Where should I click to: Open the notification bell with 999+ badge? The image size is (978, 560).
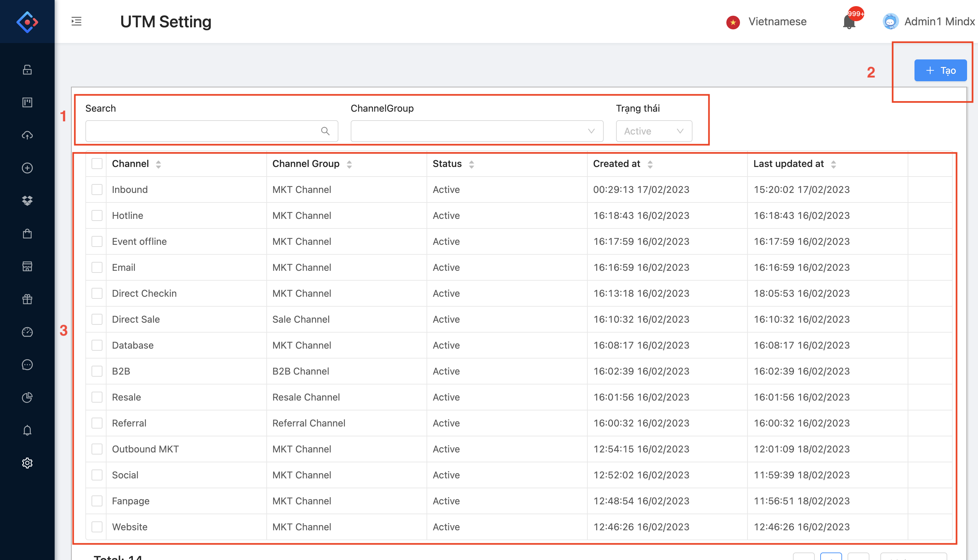click(849, 22)
